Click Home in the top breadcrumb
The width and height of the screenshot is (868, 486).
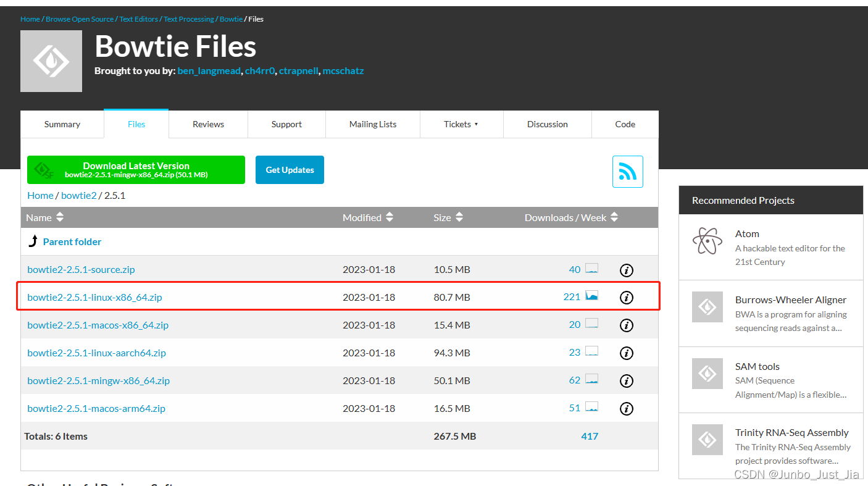pyautogui.click(x=30, y=19)
